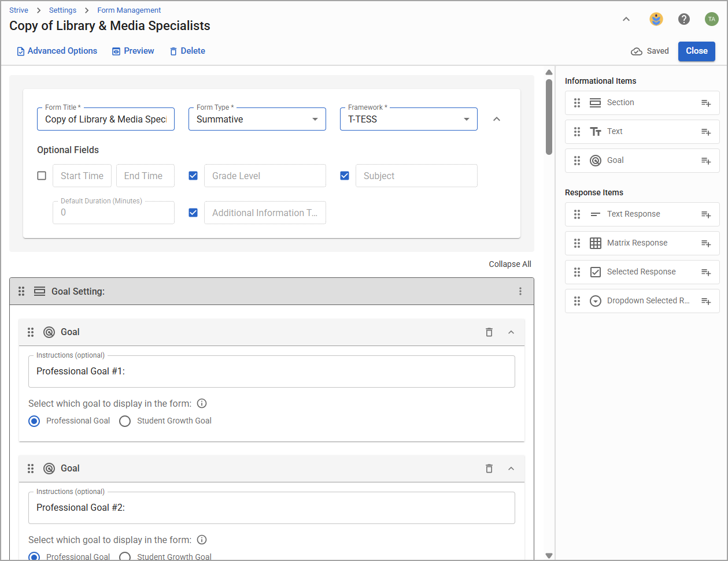
Task: Open the Framework T-TESS dropdown
Action: 409,119
